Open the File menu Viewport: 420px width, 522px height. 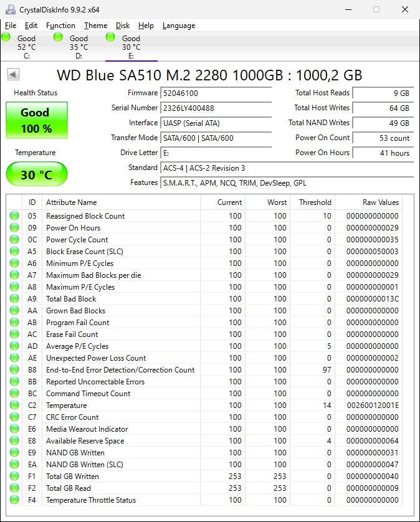11,26
